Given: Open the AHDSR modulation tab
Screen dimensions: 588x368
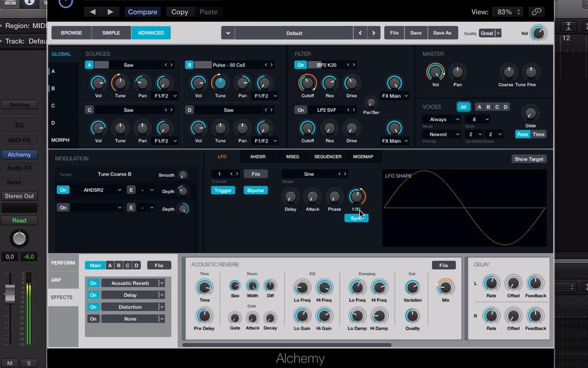Looking at the screenshot, I should click(x=258, y=156).
